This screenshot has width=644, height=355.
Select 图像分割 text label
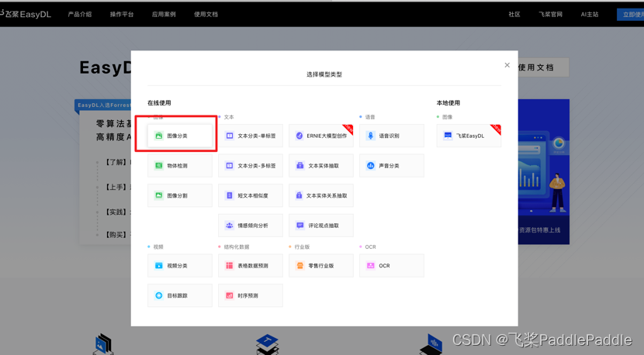(x=177, y=196)
